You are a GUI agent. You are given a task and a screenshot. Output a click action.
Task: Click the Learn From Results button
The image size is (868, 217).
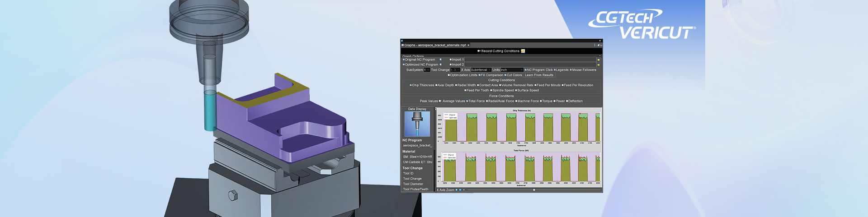(x=539, y=75)
